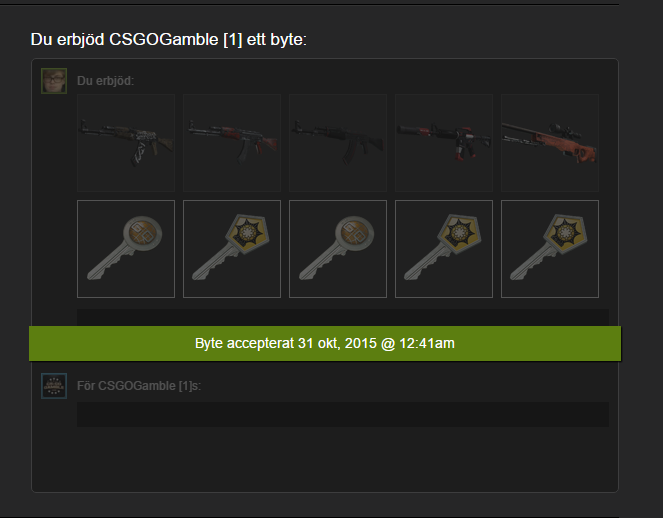Select the round-badge key below the graffiti AK-47
Image resolution: width=663 pixels, height=518 pixels.
pos(126,249)
